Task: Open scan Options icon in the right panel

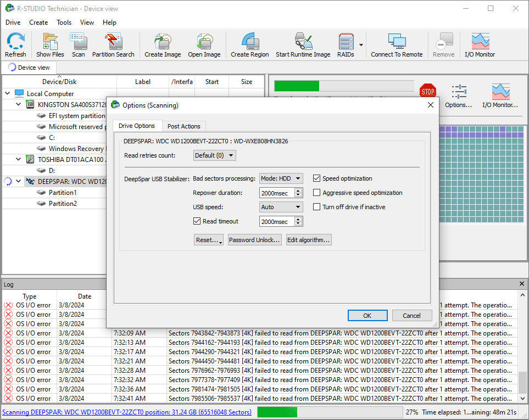Action: [459, 96]
